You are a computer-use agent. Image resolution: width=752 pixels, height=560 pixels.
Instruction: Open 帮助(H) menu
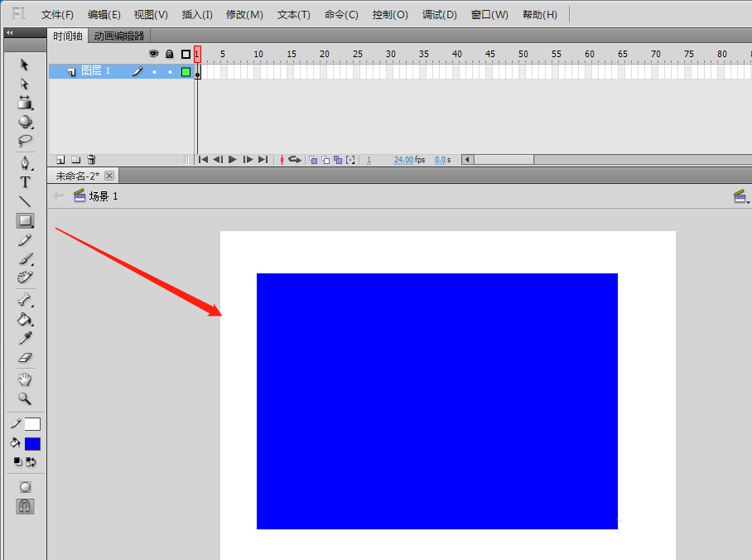[539, 15]
